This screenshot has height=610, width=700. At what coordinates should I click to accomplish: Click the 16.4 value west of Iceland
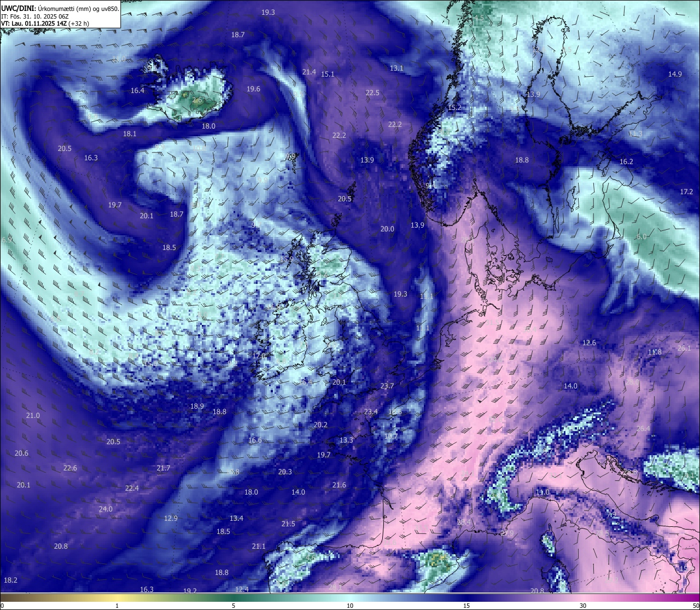click(x=137, y=90)
